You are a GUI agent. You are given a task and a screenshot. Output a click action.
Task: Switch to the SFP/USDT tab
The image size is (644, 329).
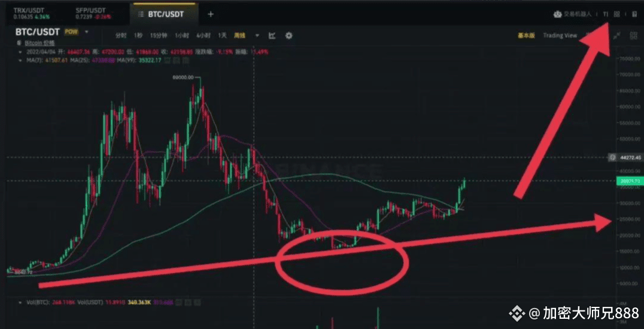92,13
